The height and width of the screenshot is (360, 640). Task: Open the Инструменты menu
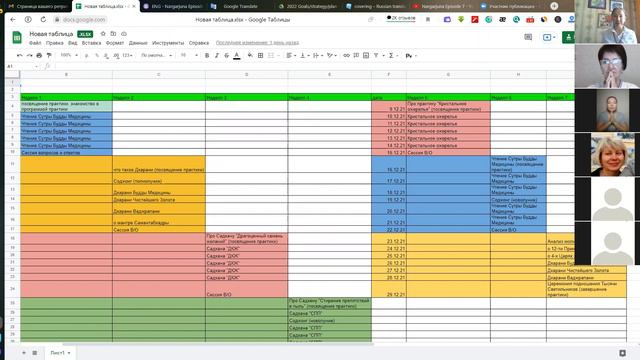(168, 43)
